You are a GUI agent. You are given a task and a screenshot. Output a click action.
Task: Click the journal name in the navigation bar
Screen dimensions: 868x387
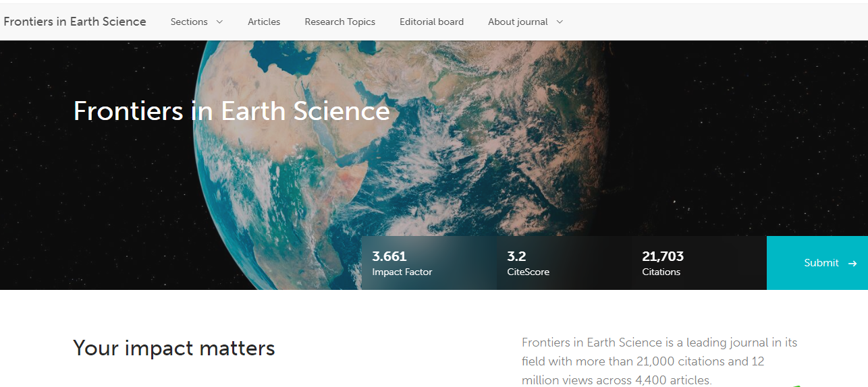[x=75, y=22]
